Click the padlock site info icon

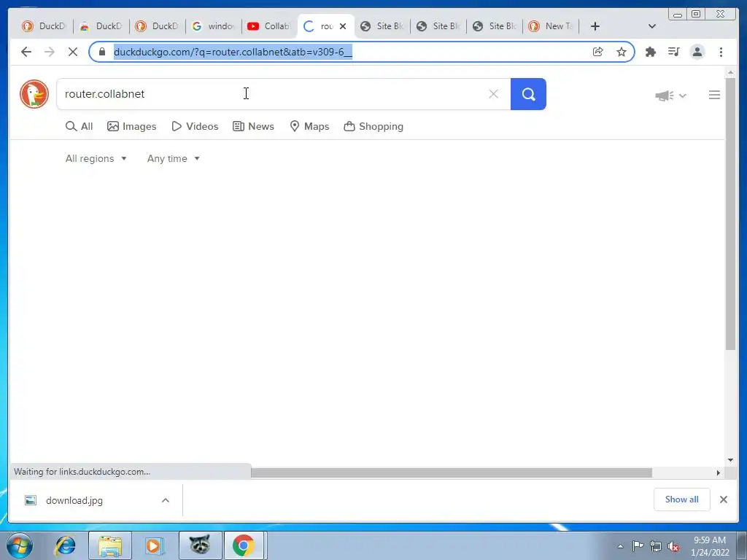[x=102, y=52]
